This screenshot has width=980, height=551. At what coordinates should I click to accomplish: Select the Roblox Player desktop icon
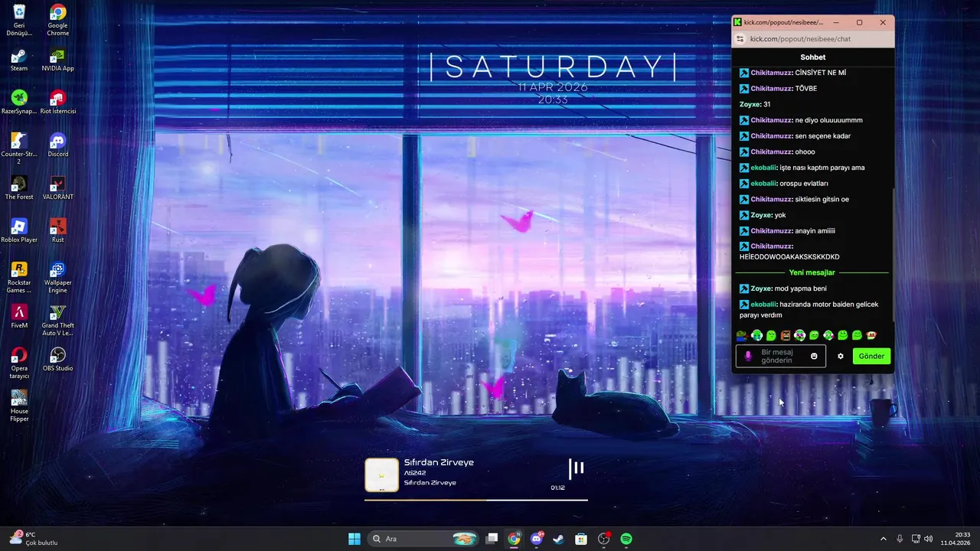coord(19,231)
